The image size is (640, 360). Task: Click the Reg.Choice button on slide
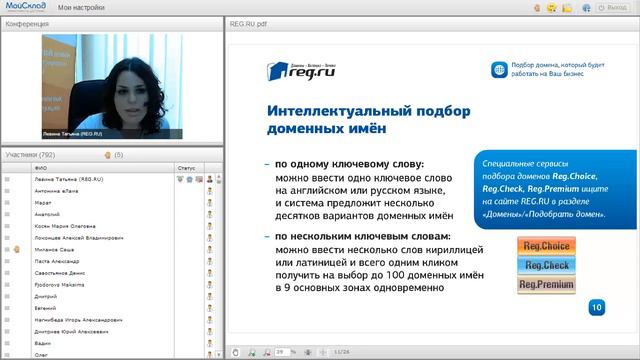coord(547,246)
